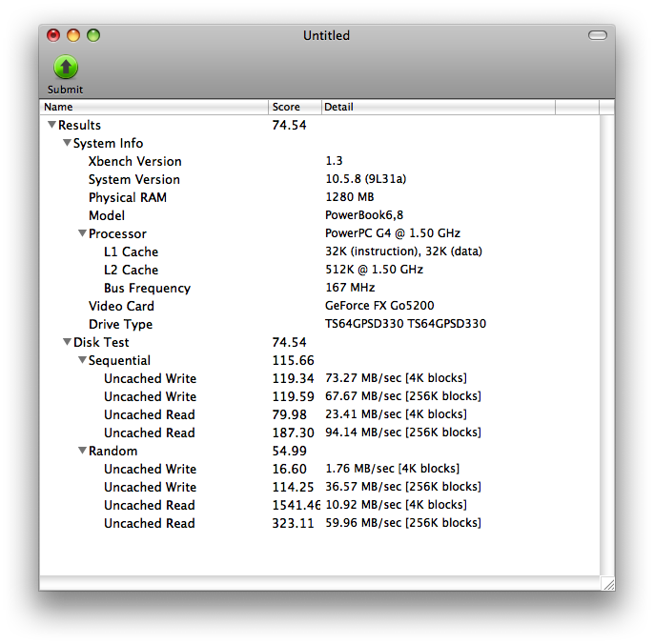654x644 pixels.
Task: Click the green zoom window button
Action: coord(93,35)
